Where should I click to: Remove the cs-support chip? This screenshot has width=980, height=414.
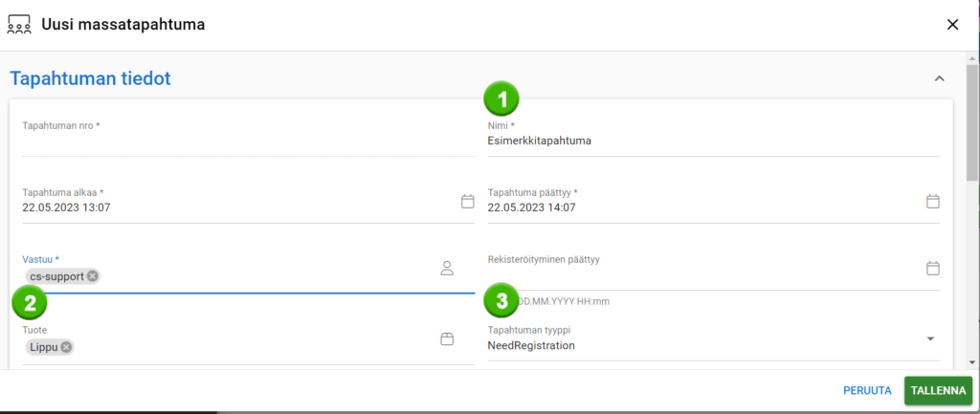(x=92, y=276)
